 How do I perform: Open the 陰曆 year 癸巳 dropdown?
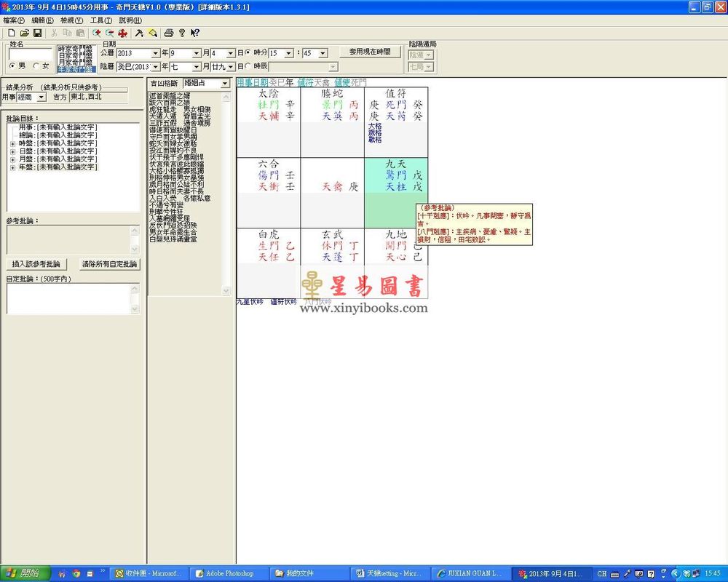click(x=156, y=67)
